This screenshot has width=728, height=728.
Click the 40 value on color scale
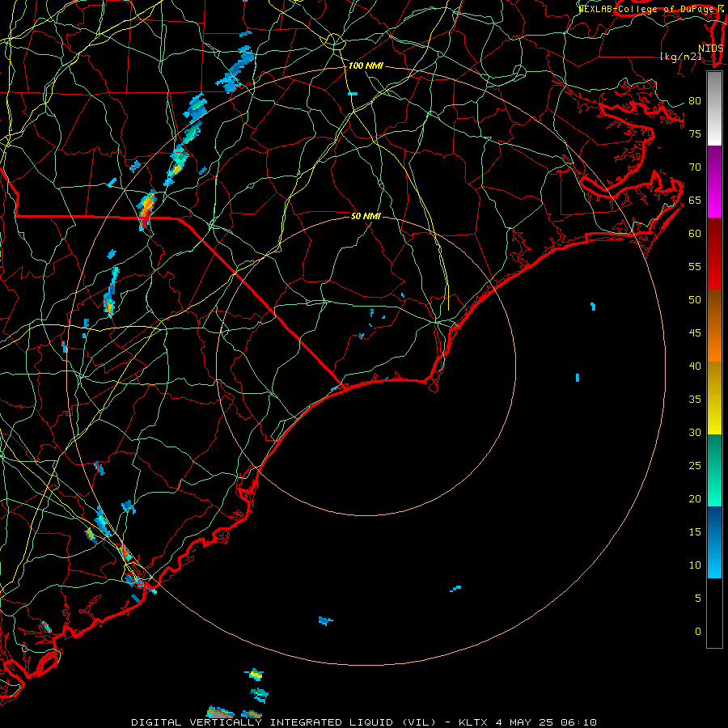pyautogui.click(x=695, y=366)
